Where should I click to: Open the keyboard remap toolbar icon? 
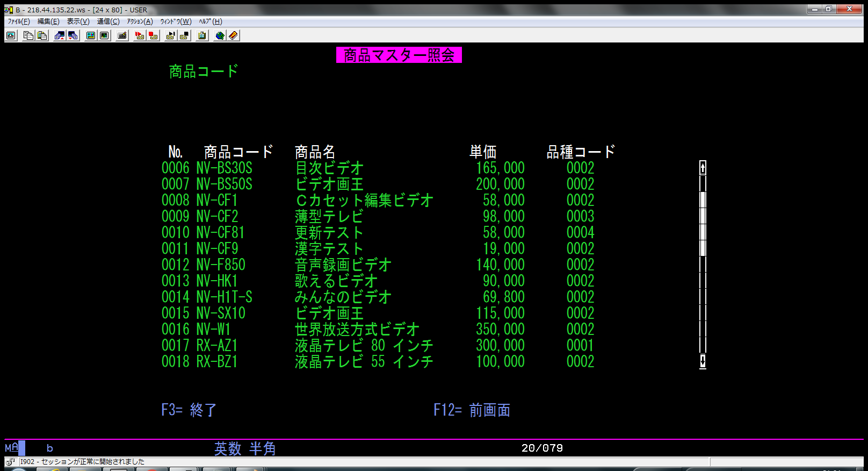tap(122, 35)
